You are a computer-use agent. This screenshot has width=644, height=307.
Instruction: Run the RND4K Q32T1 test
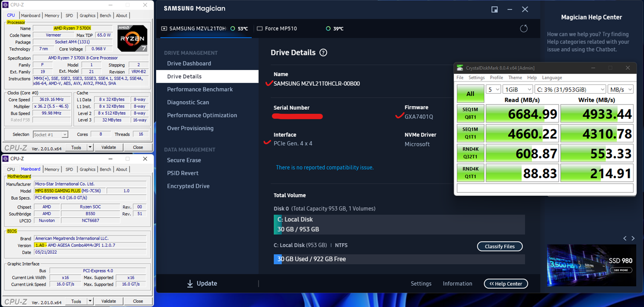pos(470,153)
